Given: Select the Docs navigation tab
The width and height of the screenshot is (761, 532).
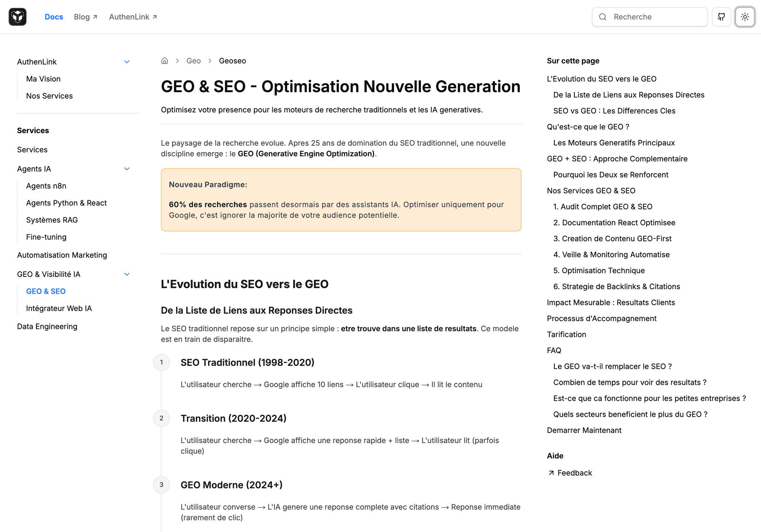Looking at the screenshot, I should [x=54, y=17].
